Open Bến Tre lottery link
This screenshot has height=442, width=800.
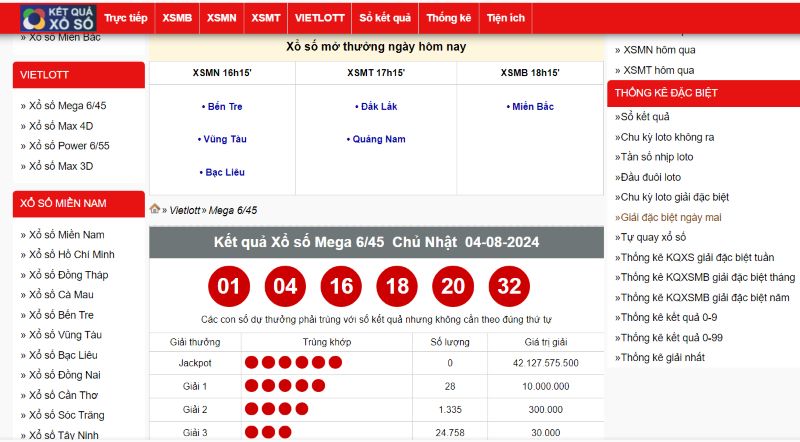pos(222,106)
